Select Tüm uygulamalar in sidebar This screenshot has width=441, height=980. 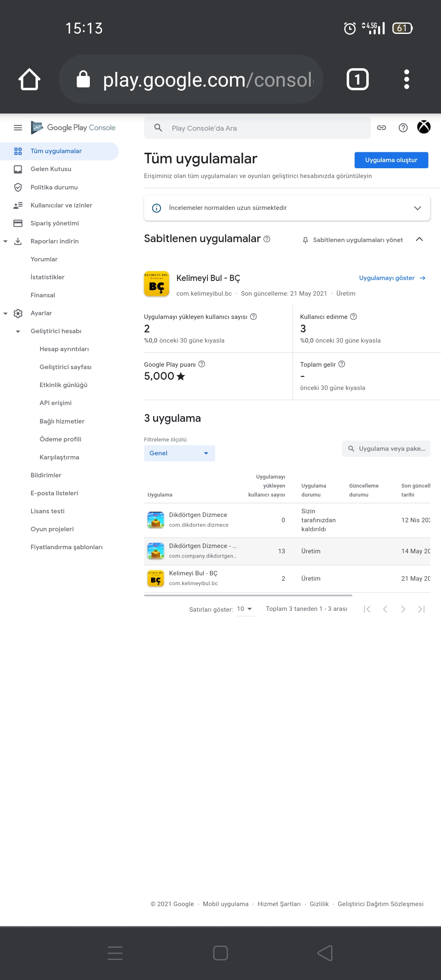click(59, 151)
